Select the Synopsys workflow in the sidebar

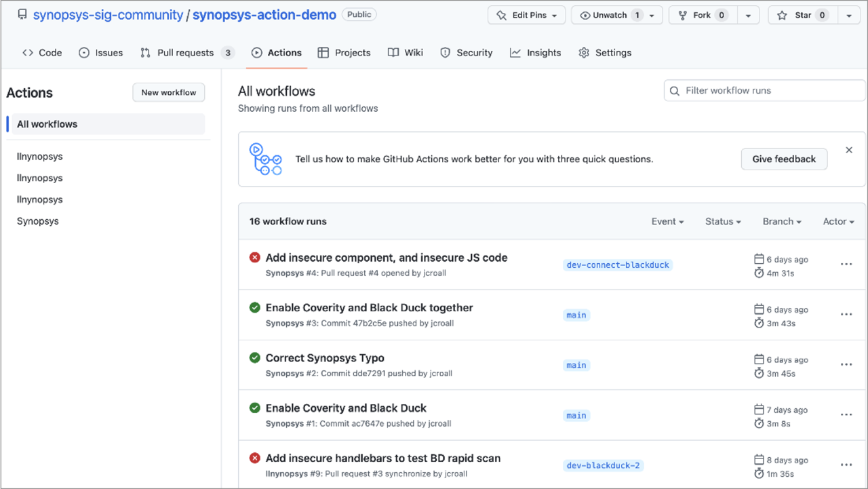(38, 221)
